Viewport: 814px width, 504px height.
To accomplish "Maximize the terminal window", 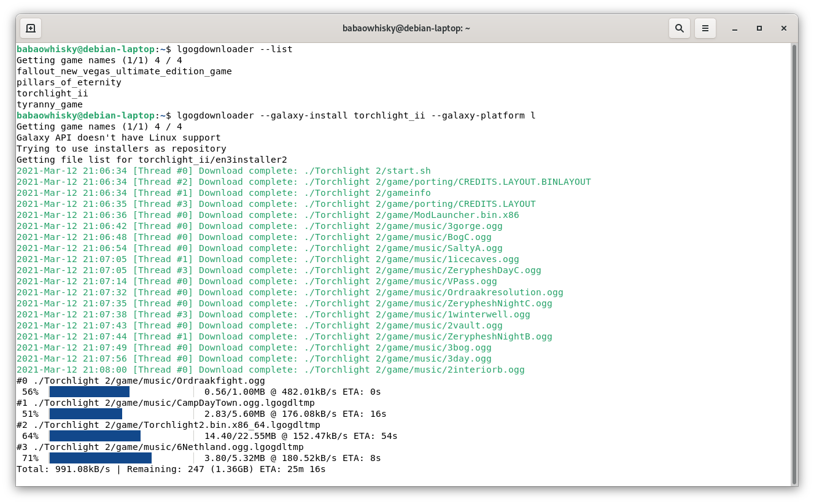I will point(759,28).
